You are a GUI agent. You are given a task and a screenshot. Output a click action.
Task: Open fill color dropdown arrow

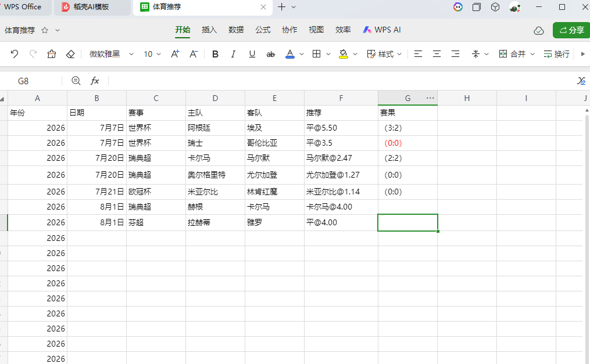coord(355,54)
